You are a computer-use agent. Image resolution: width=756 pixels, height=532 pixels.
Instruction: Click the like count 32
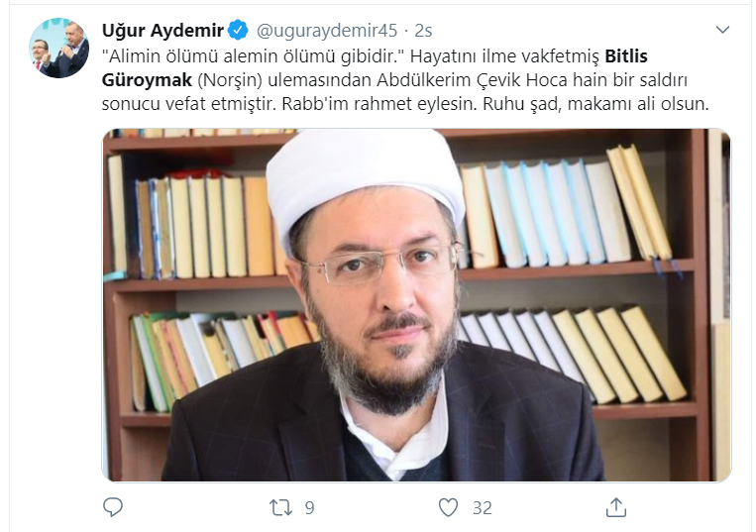click(x=483, y=508)
